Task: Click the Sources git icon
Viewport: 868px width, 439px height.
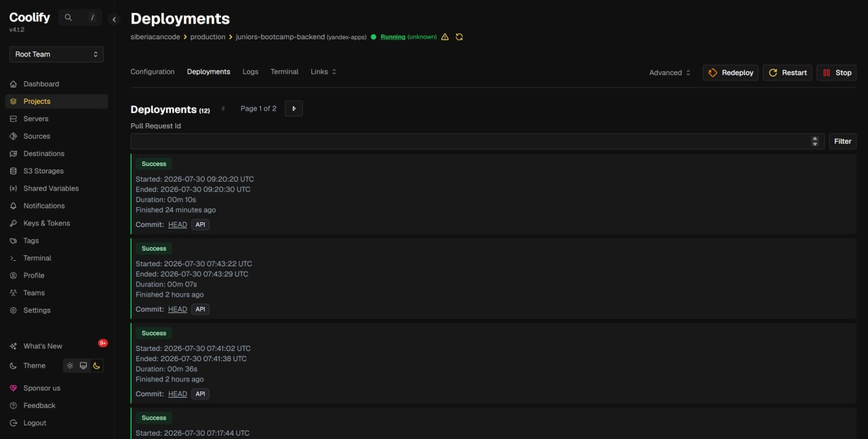Action: tap(14, 136)
